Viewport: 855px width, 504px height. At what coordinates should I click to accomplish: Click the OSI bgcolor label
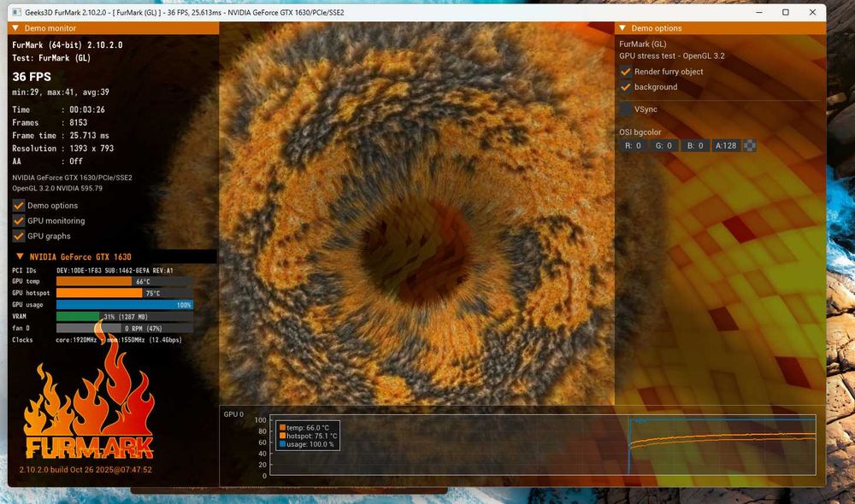(640, 132)
